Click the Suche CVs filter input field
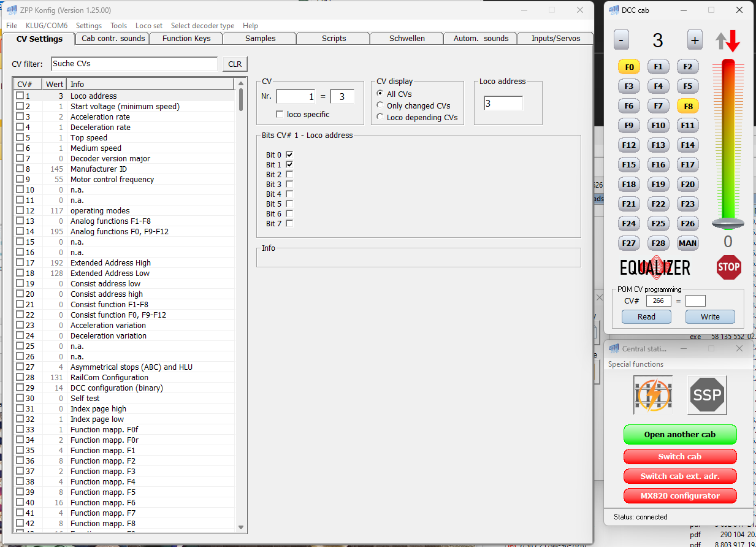This screenshot has height=547, width=756. coord(134,64)
